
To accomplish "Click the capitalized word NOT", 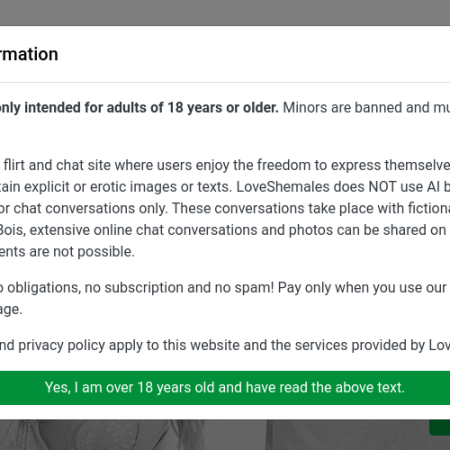I will click(382, 187).
